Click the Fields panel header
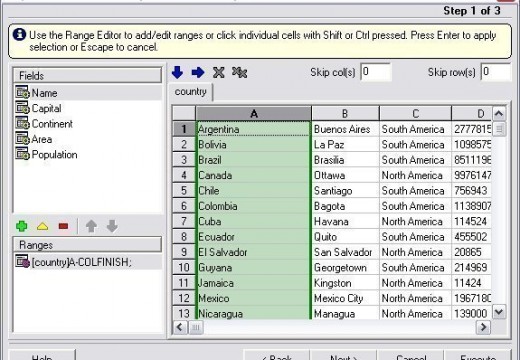Screen dimensions: 520x360 coord(87,76)
